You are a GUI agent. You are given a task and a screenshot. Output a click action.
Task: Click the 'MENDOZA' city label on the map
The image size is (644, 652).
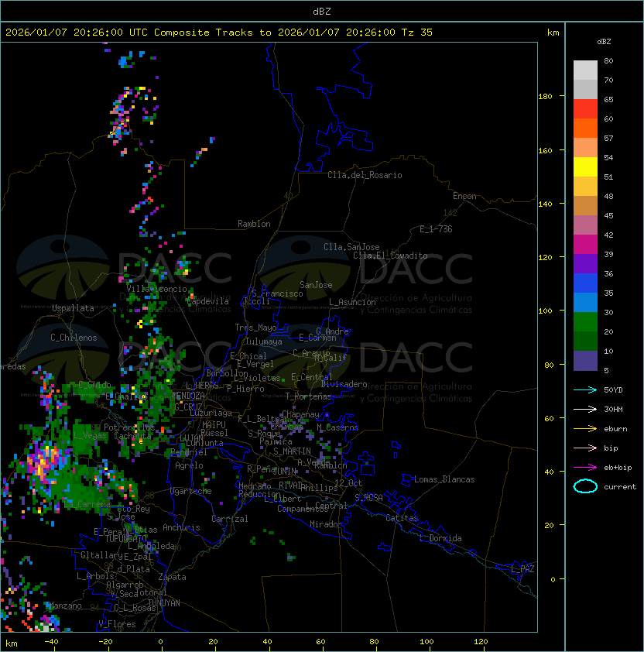[x=188, y=396]
